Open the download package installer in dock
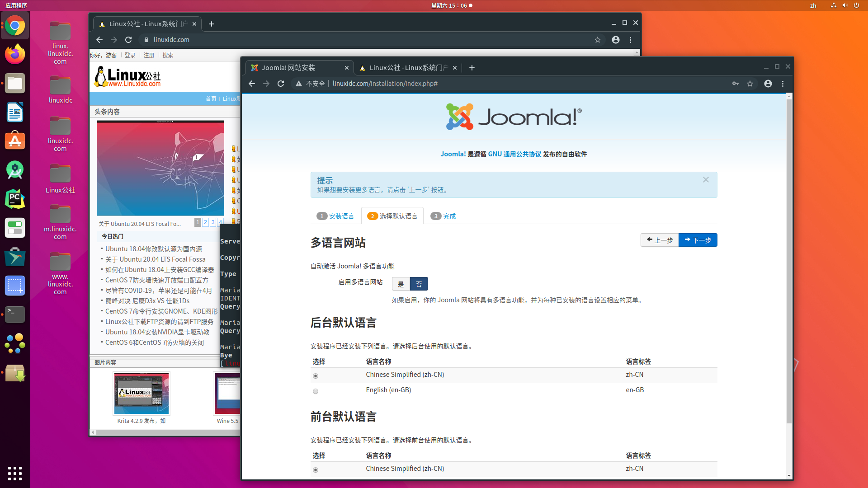The width and height of the screenshot is (868, 488). tap(15, 373)
